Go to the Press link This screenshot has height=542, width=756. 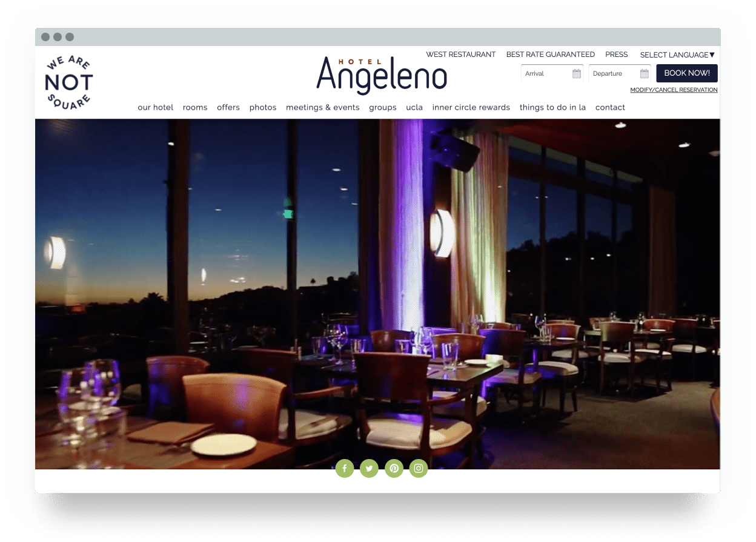click(x=617, y=55)
